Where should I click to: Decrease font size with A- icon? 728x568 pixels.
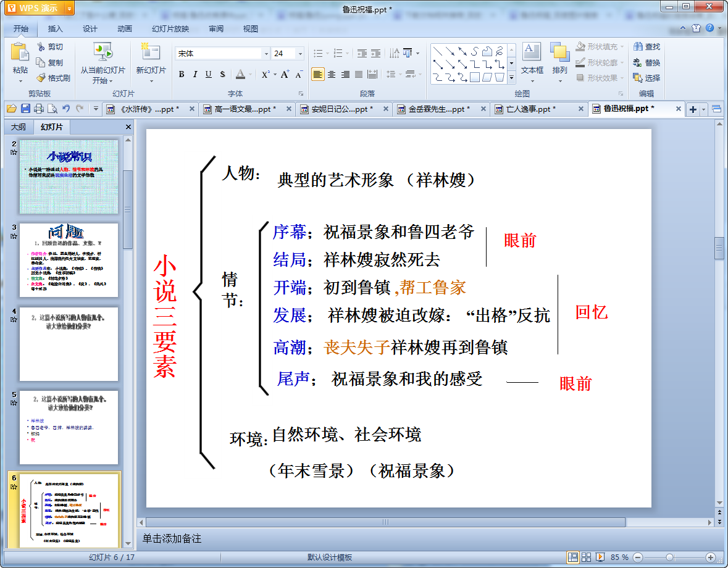pos(298,74)
